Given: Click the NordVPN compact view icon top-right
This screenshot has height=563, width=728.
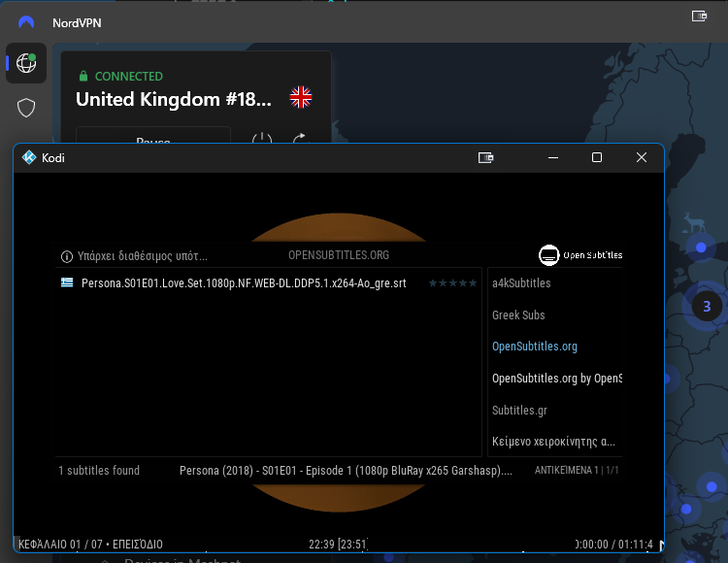Looking at the screenshot, I should (699, 17).
